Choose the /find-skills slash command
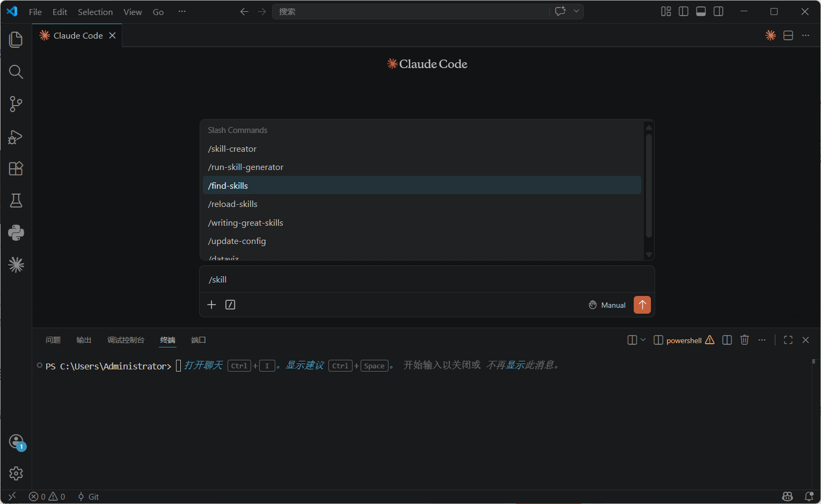Image resolution: width=821 pixels, height=504 pixels. (x=422, y=186)
